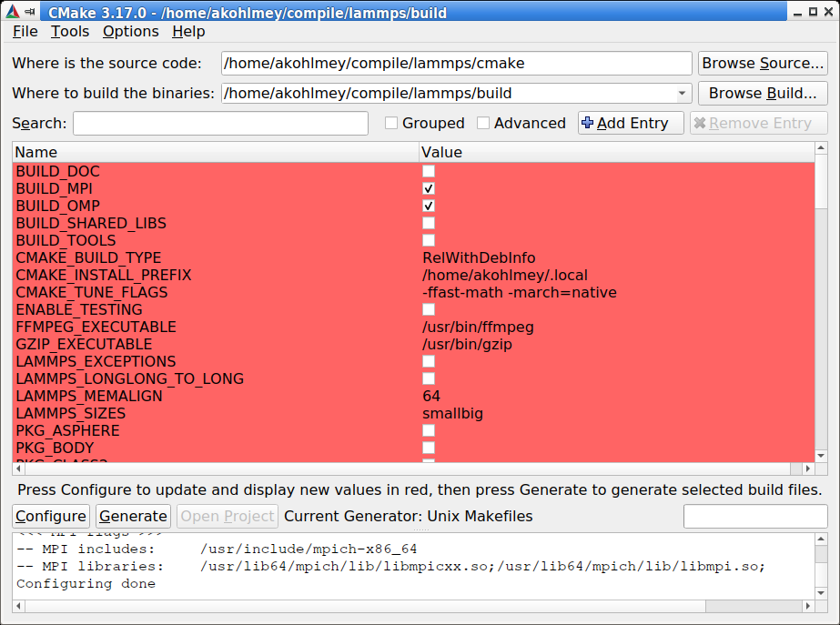Open the Options menu

click(130, 31)
